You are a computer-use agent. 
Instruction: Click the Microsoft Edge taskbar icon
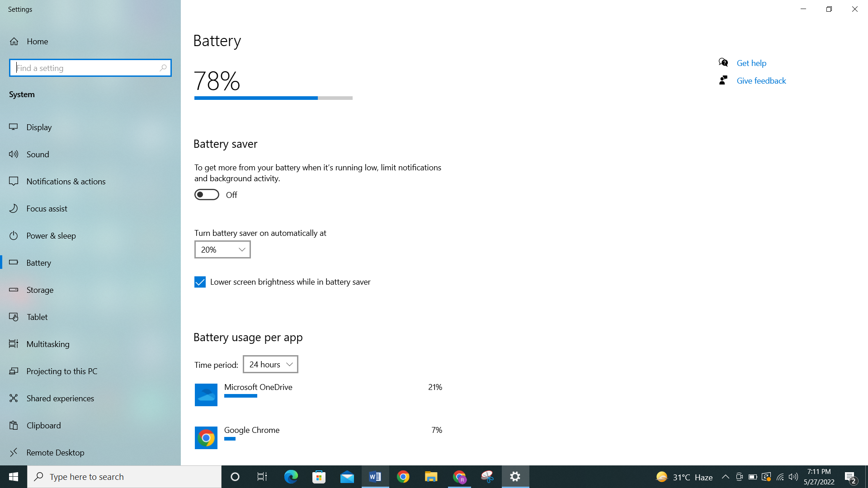pos(292,476)
